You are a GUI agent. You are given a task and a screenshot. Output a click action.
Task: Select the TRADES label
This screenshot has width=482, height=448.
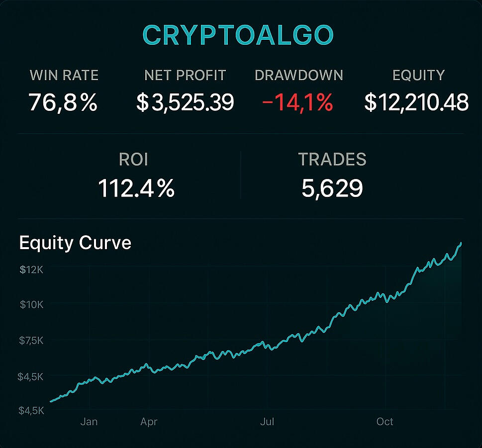point(332,160)
